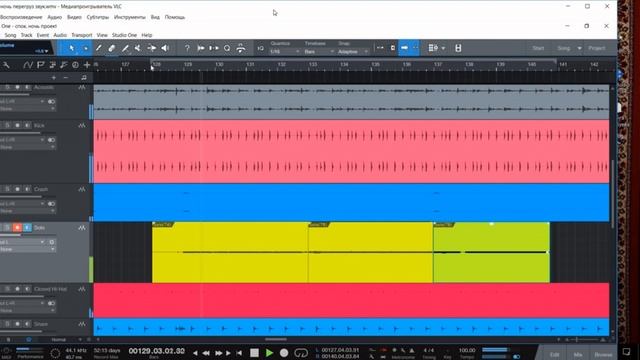The image size is (640, 360).
Task: Open the Mix panel button
Action: [x=578, y=354]
